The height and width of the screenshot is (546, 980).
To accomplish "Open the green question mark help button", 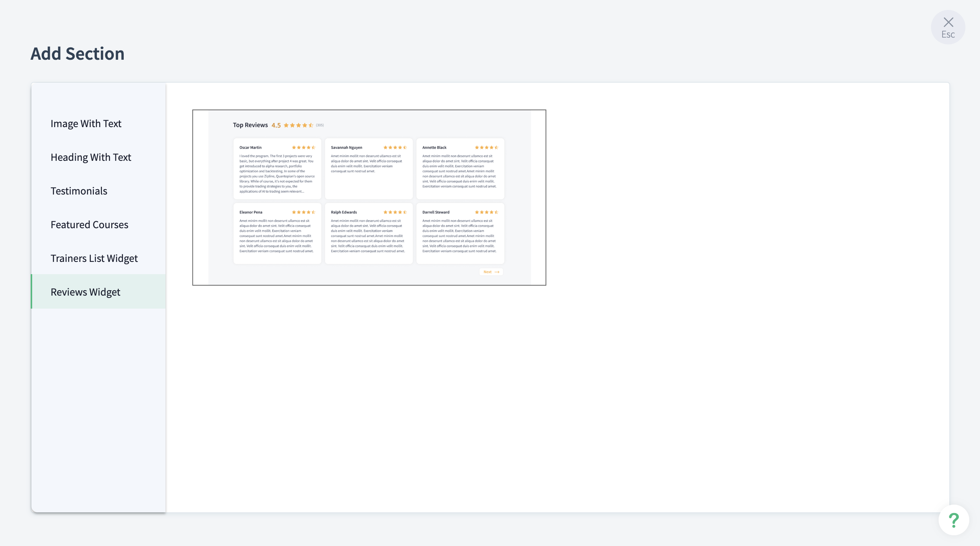I will pyautogui.click(x=953, y=520).
